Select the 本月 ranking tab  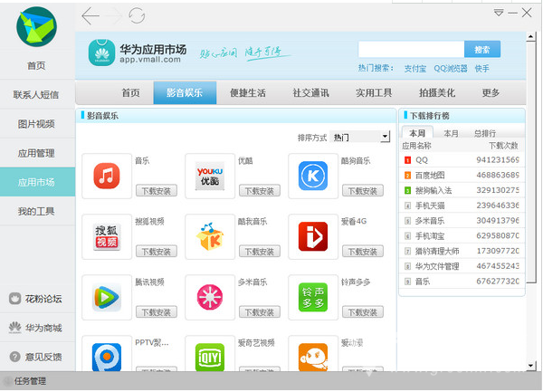pyautogui.click(x=451, y=133)
